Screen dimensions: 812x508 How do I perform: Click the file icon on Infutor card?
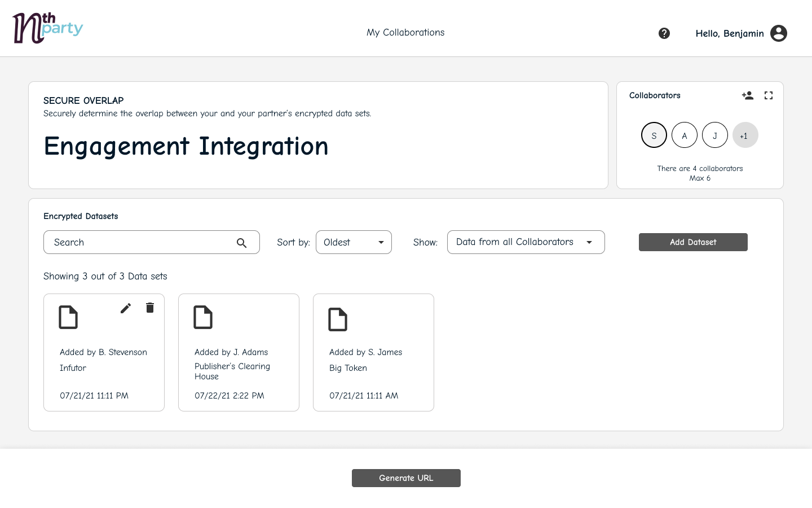point(68,317)
